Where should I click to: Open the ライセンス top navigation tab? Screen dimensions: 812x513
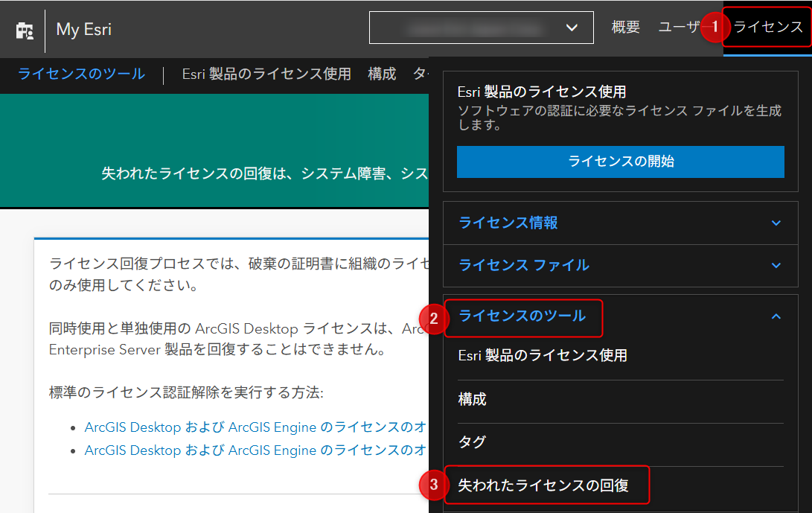coord(768,27)
